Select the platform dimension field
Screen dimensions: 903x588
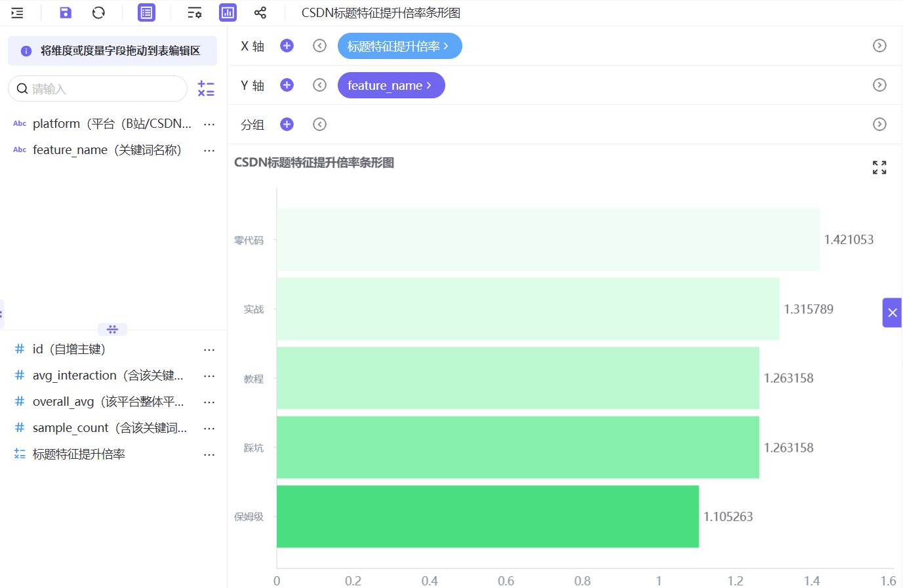(113, 124)
